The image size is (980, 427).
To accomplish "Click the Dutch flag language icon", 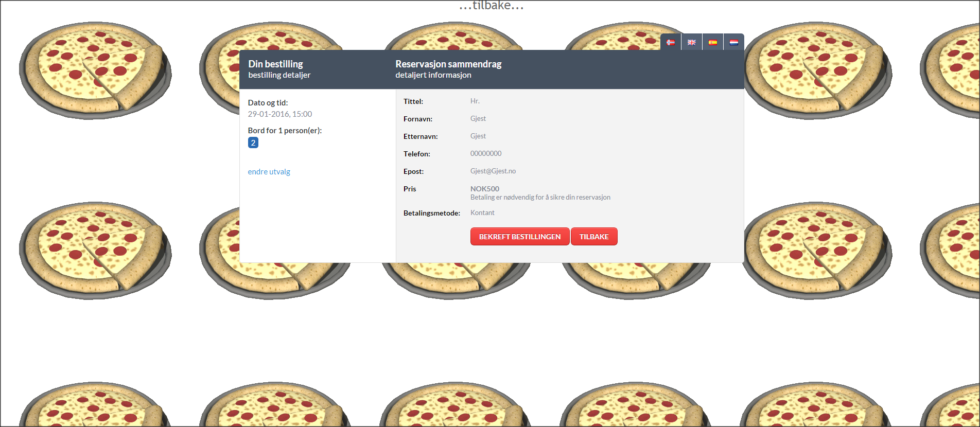I will (x=734, y=42).
